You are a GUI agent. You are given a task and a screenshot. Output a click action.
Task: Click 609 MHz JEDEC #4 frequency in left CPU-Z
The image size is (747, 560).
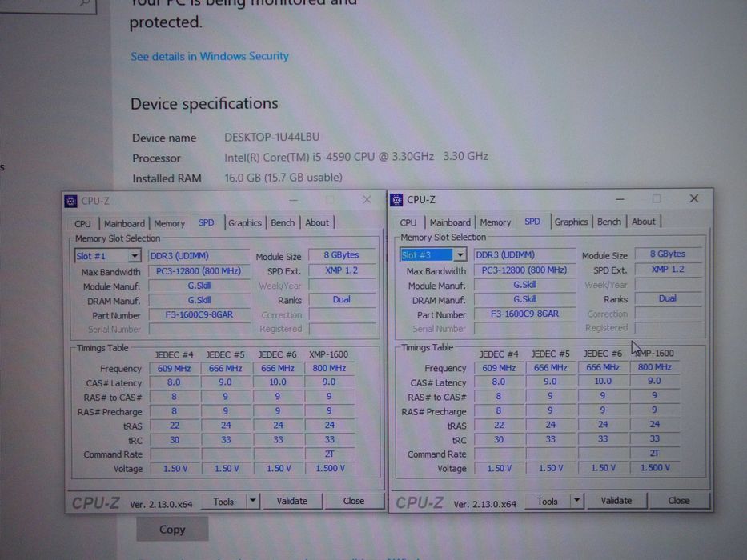click(x=174, y=369)
